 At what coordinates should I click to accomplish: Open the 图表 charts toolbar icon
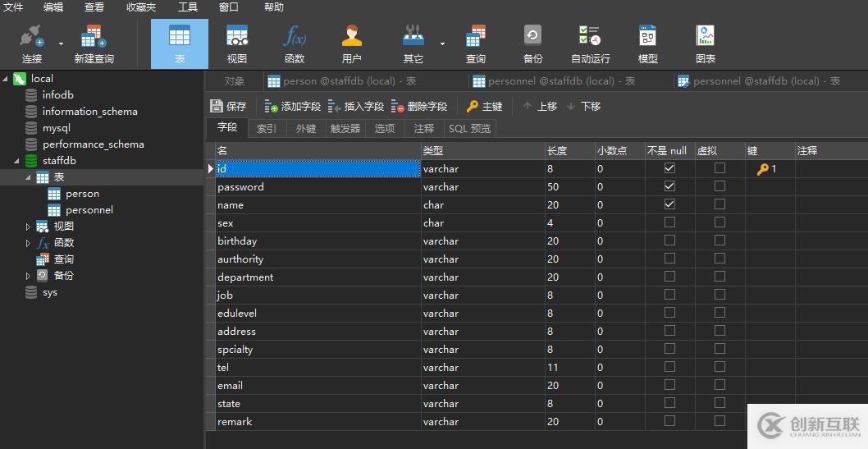click(706, 44)
